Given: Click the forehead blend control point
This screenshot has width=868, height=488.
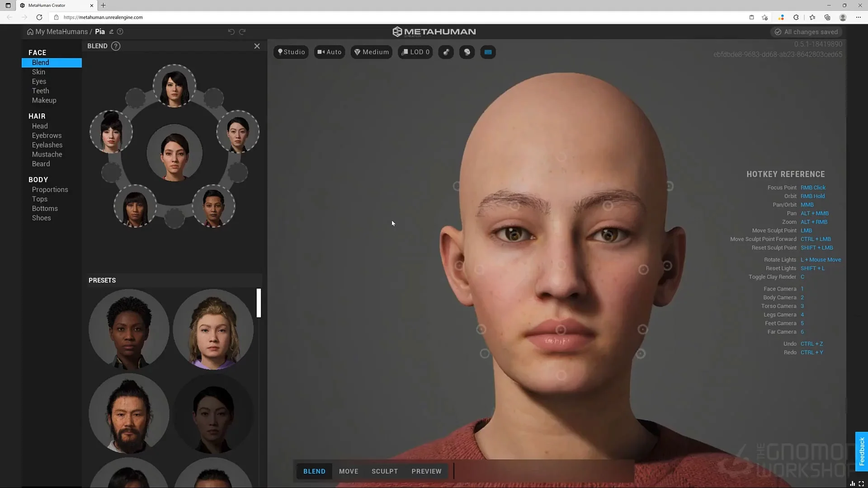Looking at the screenshot, I should 561,157.
